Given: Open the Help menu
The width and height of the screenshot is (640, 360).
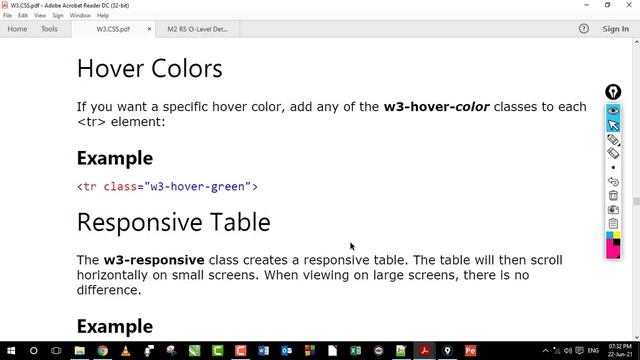Looking at the screenshot, I should 103,16.
